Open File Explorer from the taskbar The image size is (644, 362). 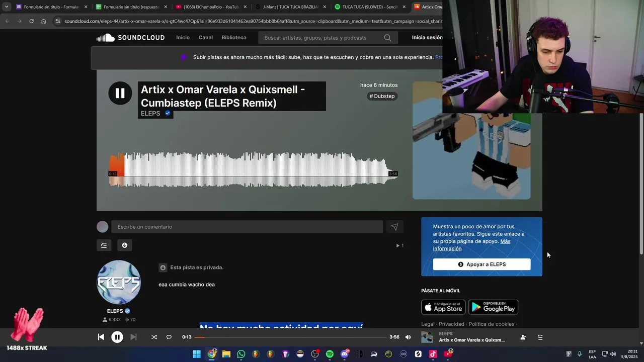pos(226,354)
